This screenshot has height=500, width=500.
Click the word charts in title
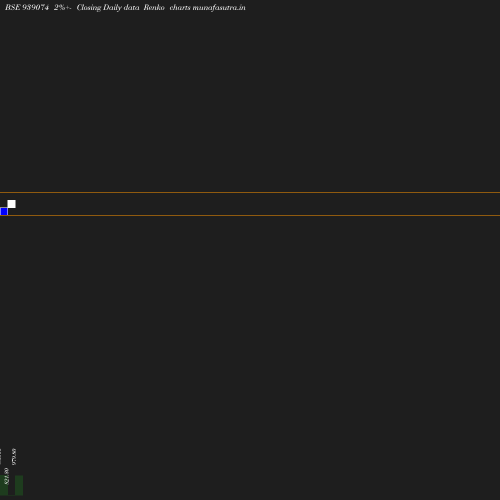[180, 7]
